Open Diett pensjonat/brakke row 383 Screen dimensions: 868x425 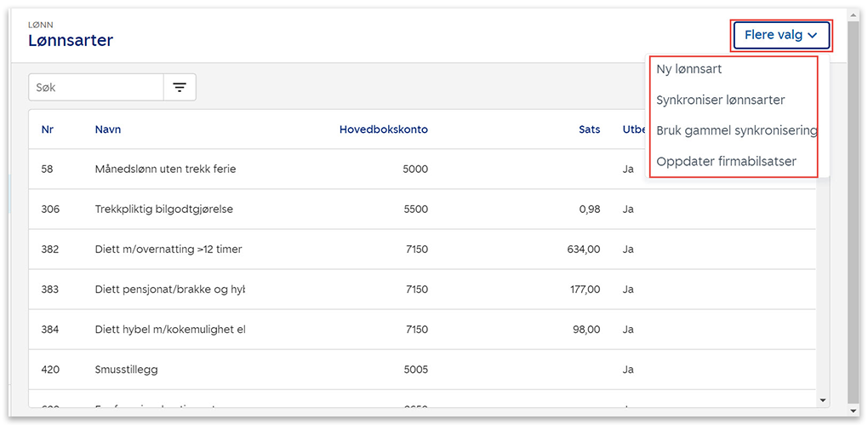(169, 290)
